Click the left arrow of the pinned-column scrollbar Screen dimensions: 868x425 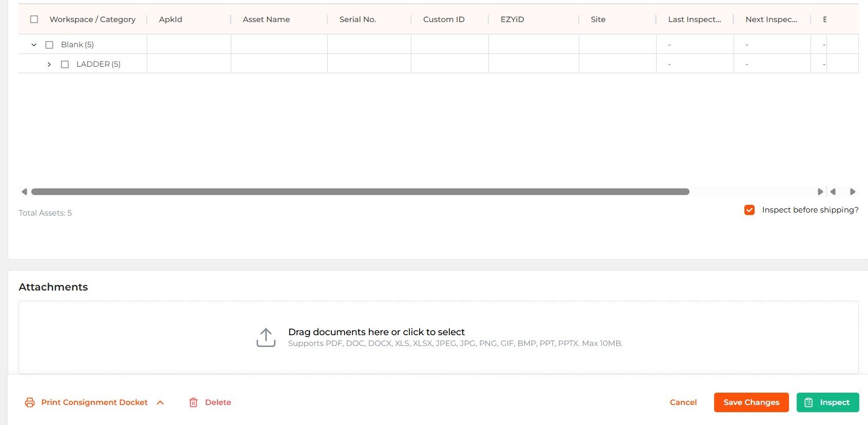coord(833,192)
